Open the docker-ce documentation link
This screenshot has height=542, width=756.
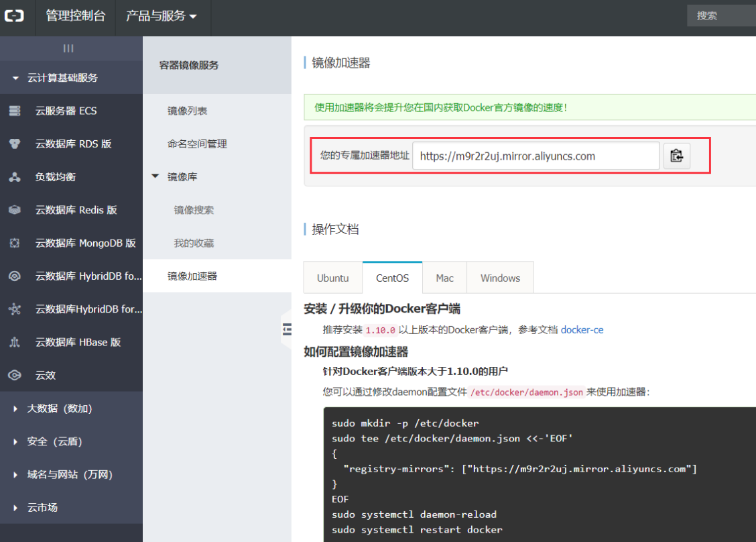click(x=582, y=329)
